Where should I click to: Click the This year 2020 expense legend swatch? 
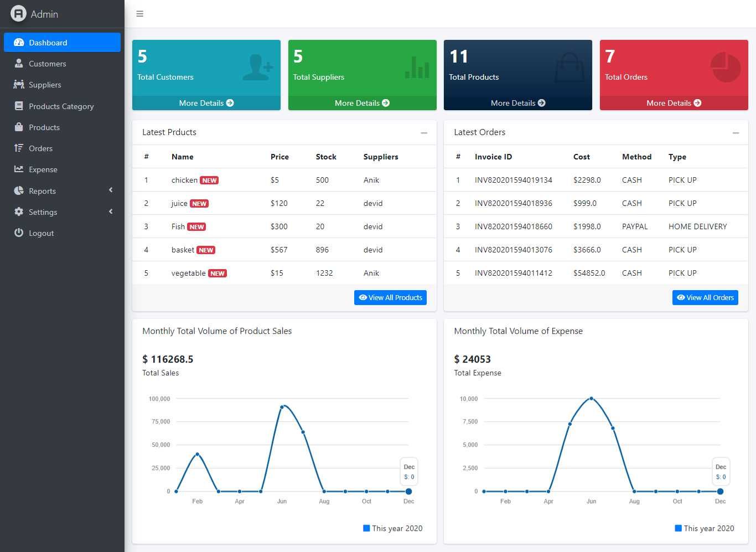(678, 528)
